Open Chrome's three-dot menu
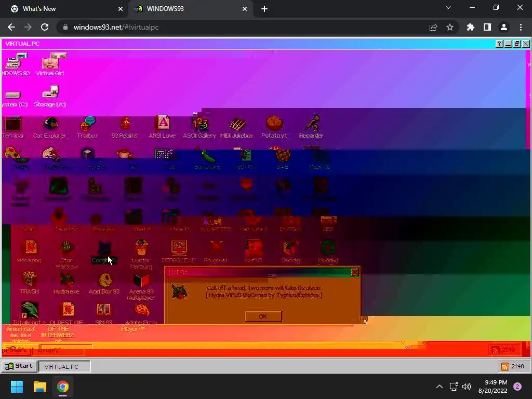Screen dimensions: 532x399 [x=521, y=27]
